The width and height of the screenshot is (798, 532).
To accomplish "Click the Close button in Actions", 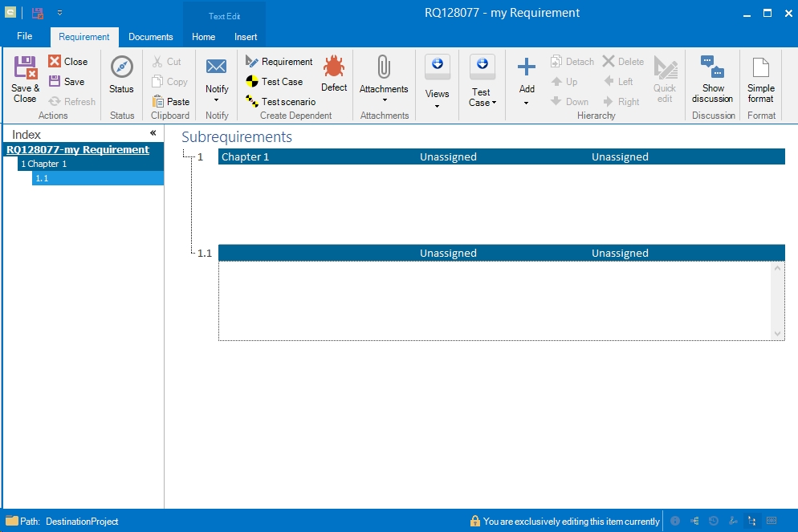I will (x=68, y=62).
